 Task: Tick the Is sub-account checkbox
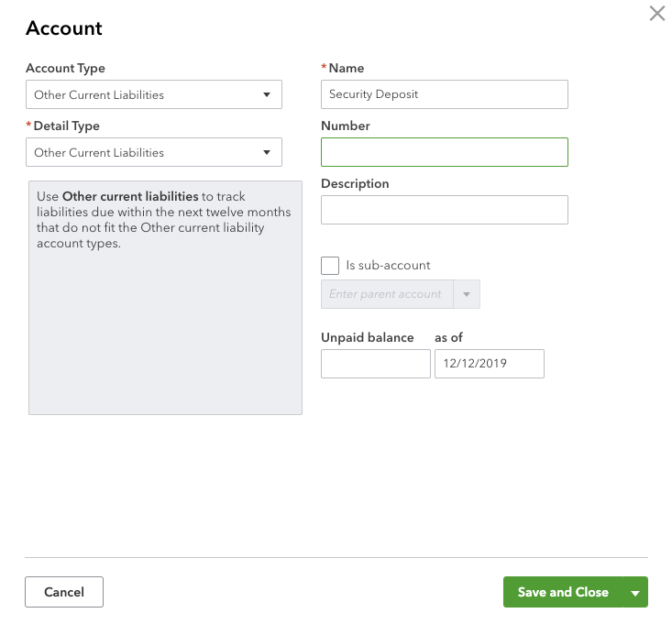[x=330, y=266]
